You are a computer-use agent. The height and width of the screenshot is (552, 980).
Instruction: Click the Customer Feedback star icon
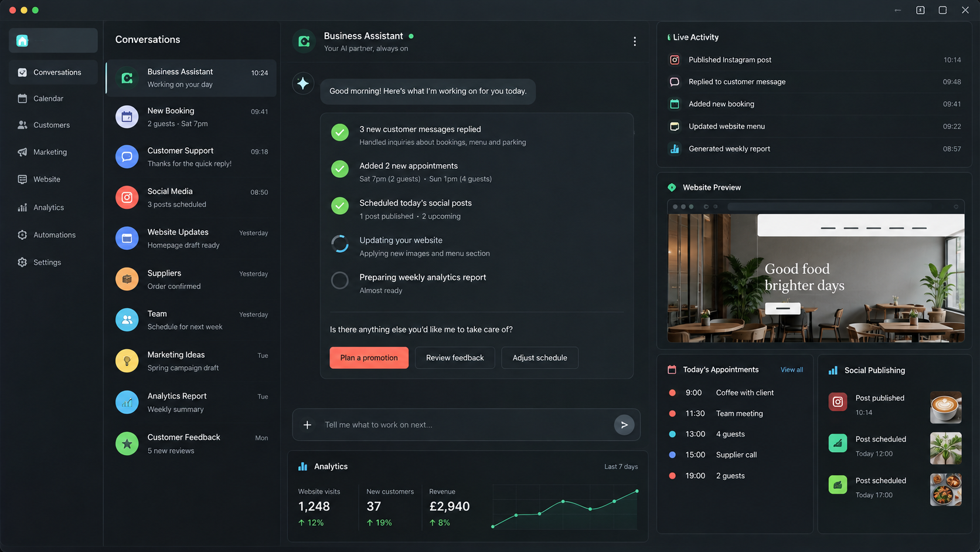[x=127, y=443]
